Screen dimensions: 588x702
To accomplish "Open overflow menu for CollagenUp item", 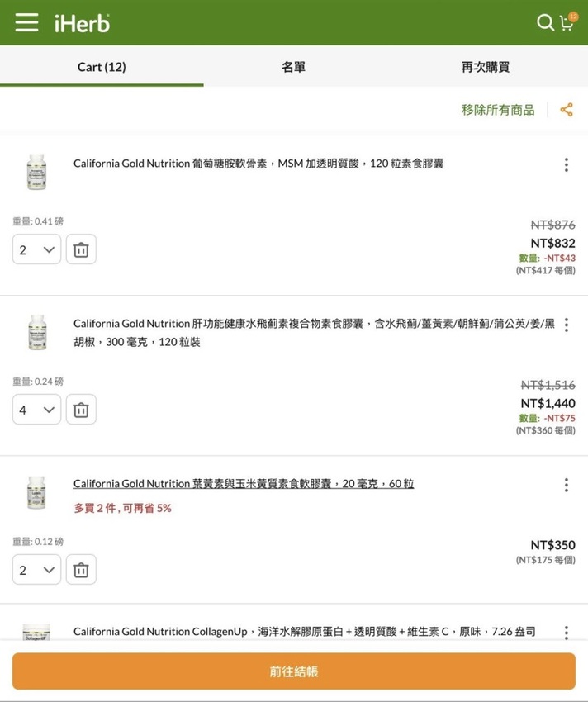I will (x=567, y=633).
